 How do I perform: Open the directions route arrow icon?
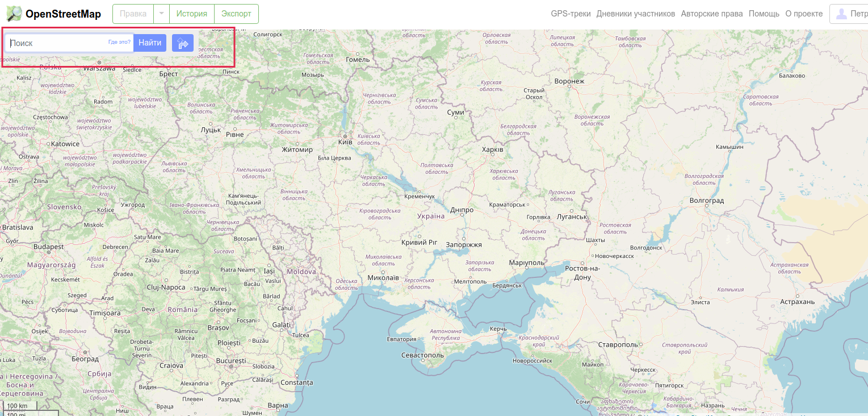[x=183, y=43]
